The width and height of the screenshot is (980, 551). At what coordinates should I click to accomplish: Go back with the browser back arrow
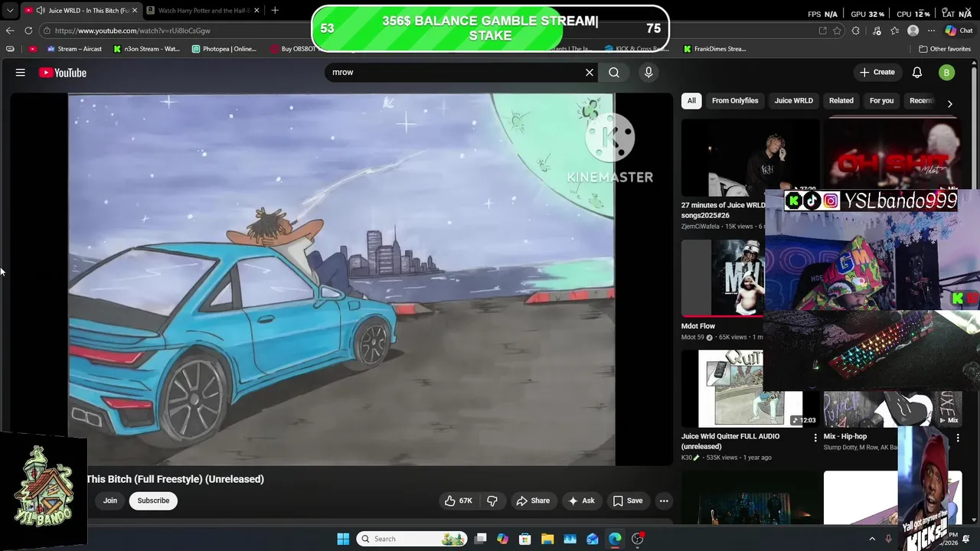(x=10, y=31)
